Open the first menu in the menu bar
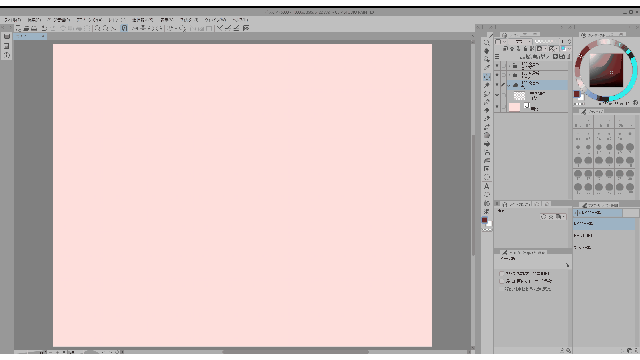 click(x=12, y=20)
